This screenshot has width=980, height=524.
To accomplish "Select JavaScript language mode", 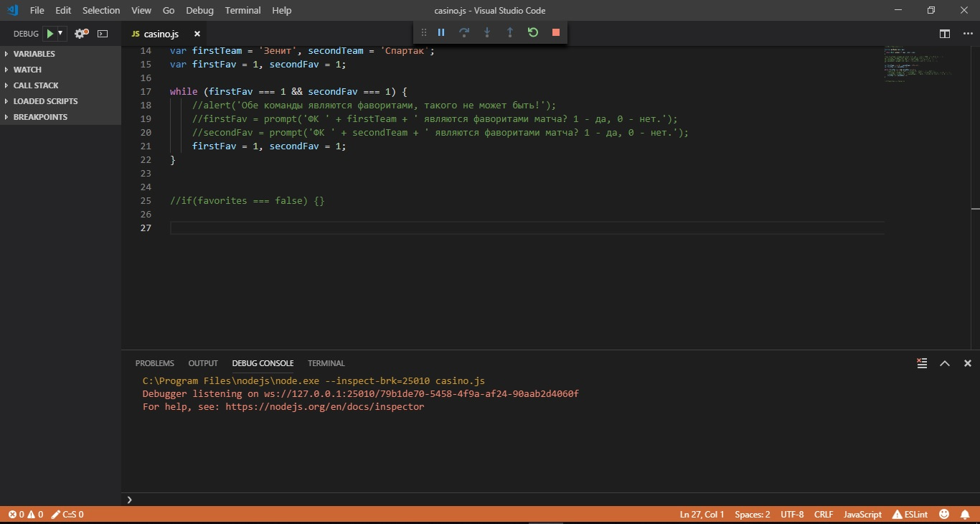I will tap(862, 515).
